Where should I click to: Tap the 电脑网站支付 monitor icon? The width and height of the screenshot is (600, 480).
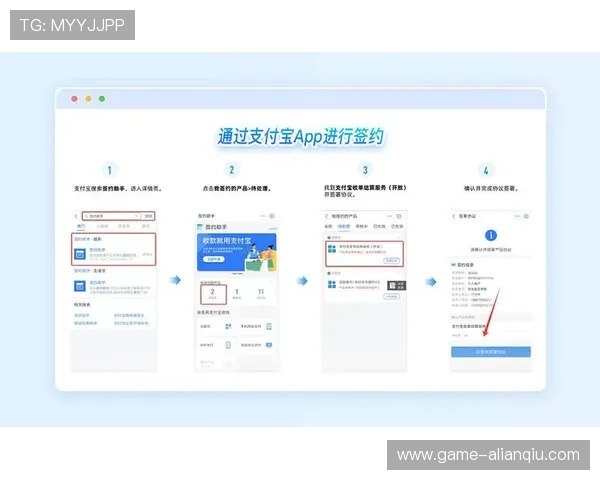coord(269,345)
